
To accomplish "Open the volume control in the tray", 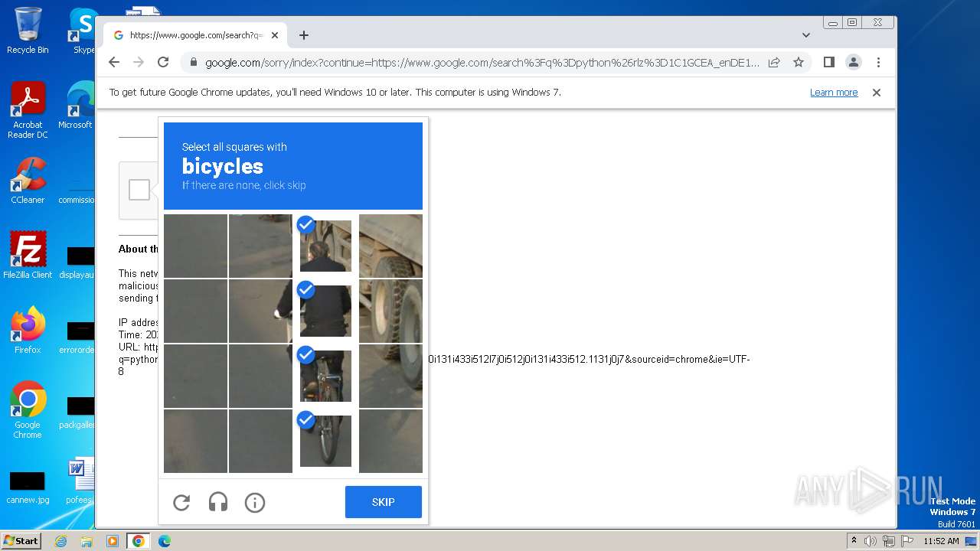I will pos(870,541).
